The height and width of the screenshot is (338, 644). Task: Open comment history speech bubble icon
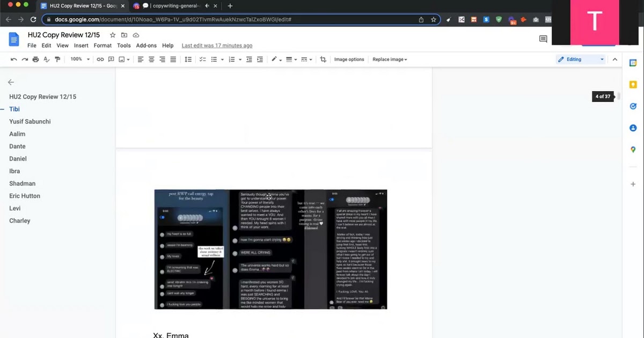543,39
